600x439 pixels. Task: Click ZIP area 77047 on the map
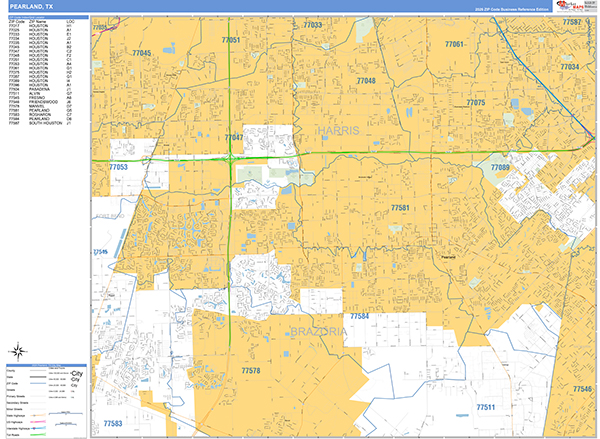coord(234,136)
